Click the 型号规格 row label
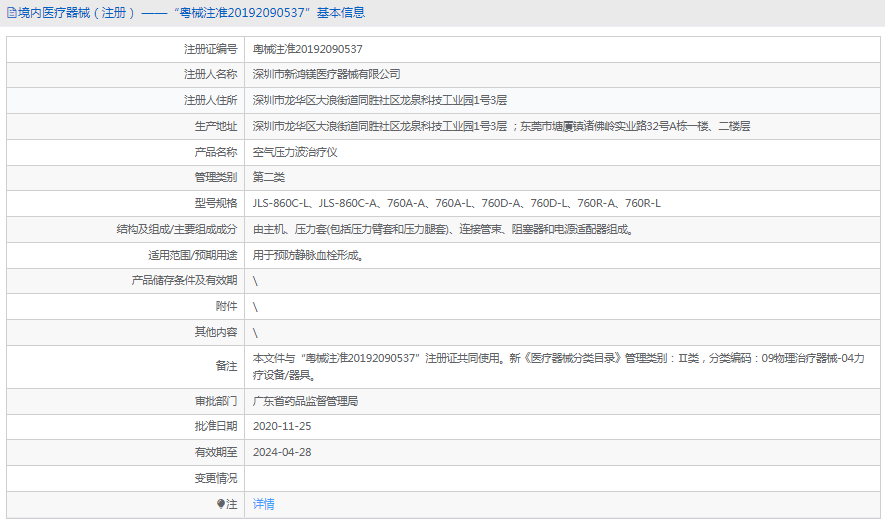Image resolution: width=885 pixels, height=525 pixels. click(x=216, y=203)
